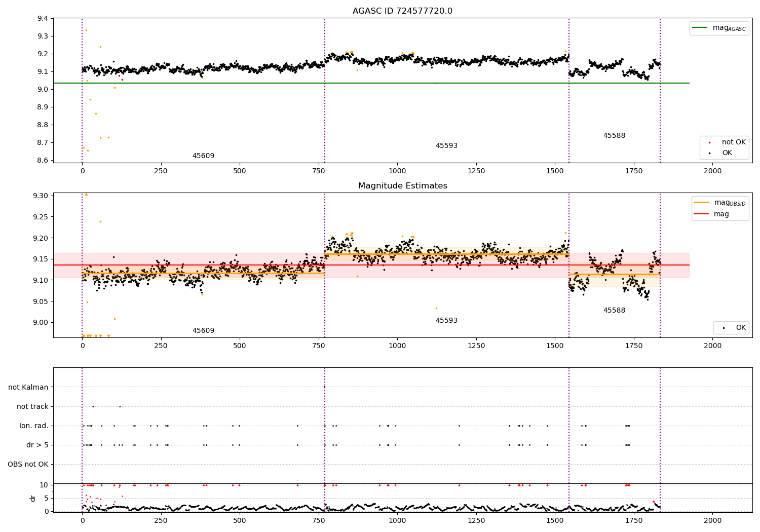Click the '45588' label in the Magnitude Estimates plot
Image resolution: width=760 pixels, height=532 pixels.
click(x=614, y=311)
